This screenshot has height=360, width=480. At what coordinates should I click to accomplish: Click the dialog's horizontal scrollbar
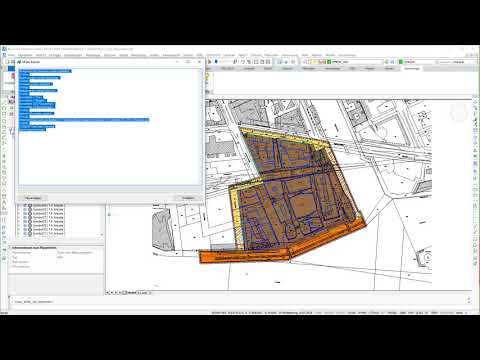point(110,189)
